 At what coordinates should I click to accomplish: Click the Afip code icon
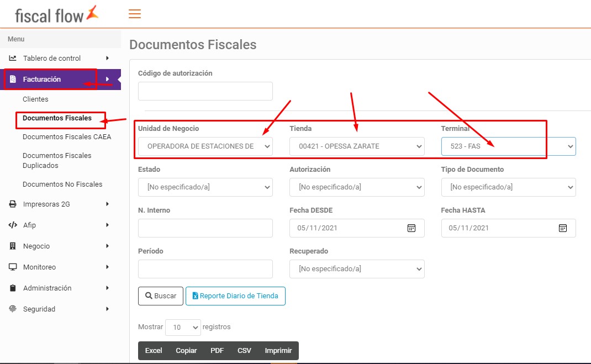13,225
